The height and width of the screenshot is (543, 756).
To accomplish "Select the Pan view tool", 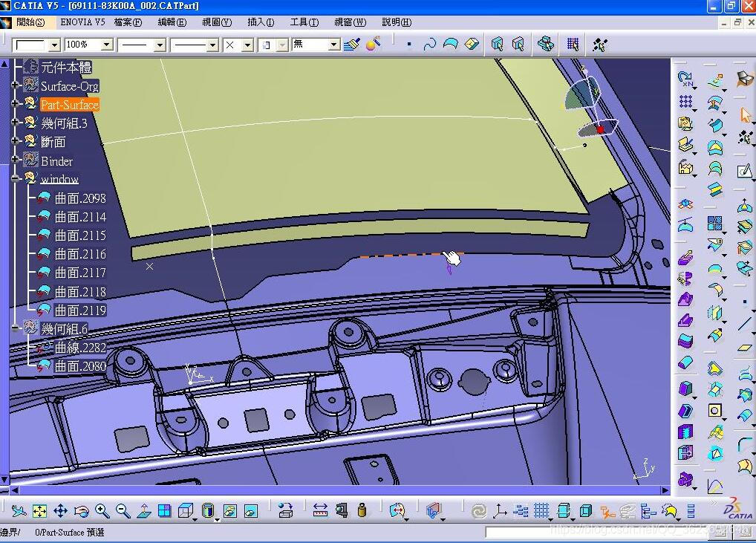I will (x=60, y=510).
